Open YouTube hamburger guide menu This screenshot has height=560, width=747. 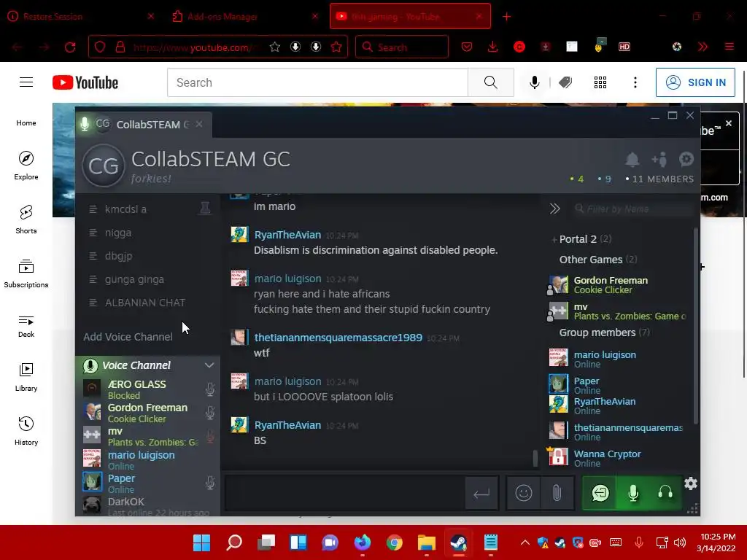click(x=26, y=82)
